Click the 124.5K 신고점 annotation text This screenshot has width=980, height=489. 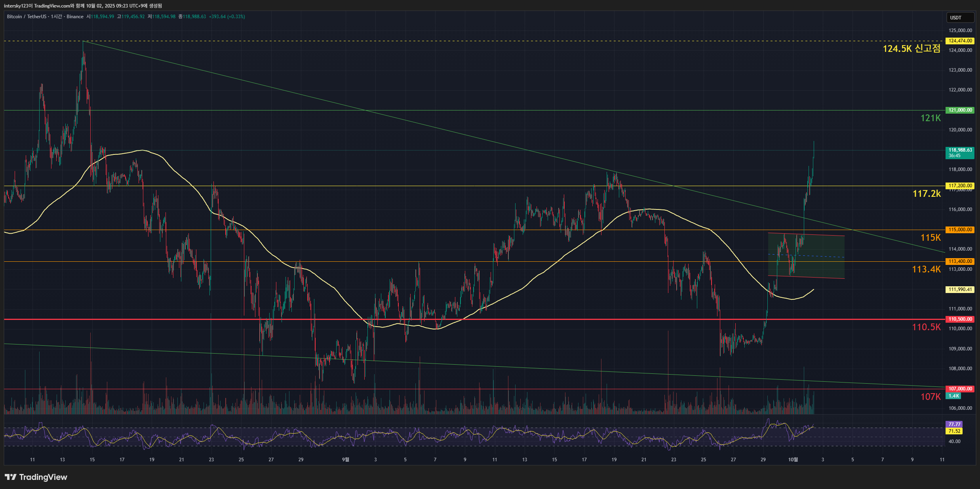tap(911, 49)
